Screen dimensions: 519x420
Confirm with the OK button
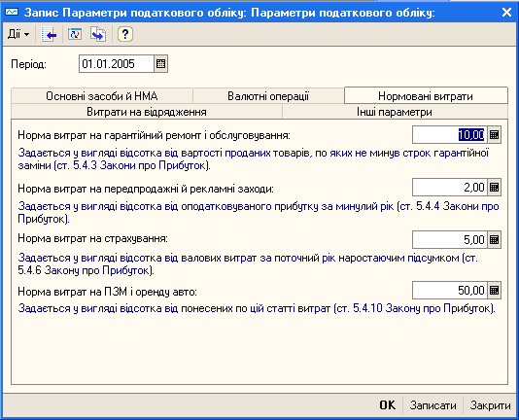click(388, 405)
